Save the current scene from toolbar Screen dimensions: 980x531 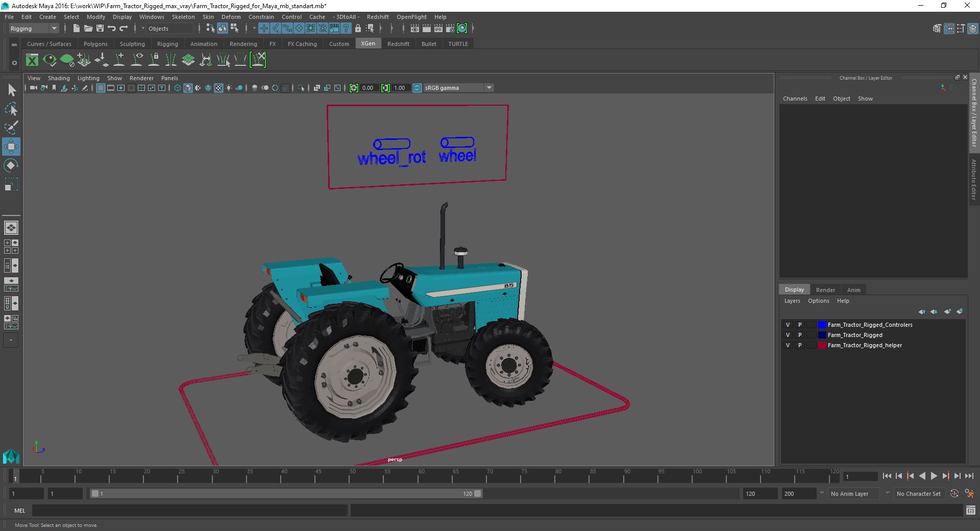pos(100,29)
